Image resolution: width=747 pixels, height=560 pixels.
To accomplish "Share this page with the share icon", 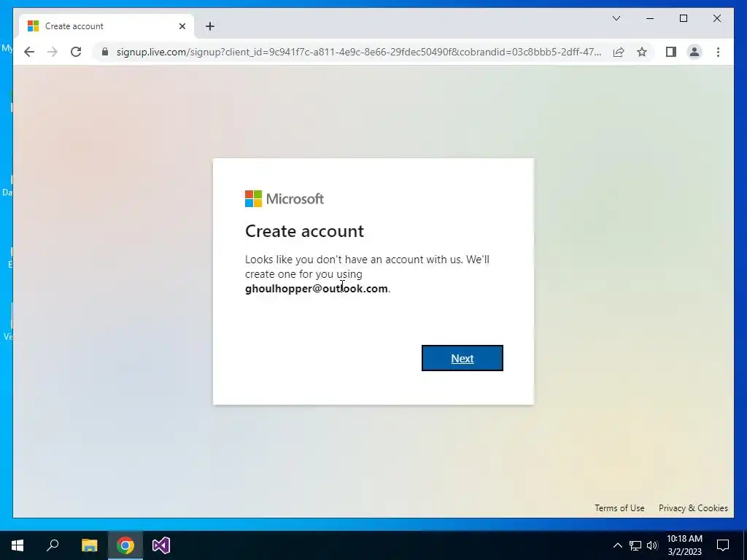I will (x=619, y=52).
